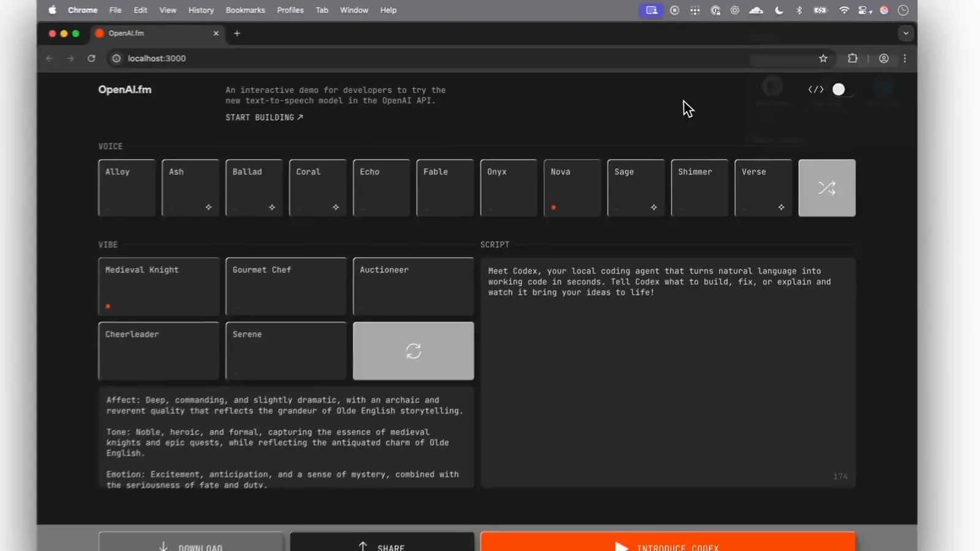Go forward in browser history
The width and height of the screenshot is (980, 551).
70,58
